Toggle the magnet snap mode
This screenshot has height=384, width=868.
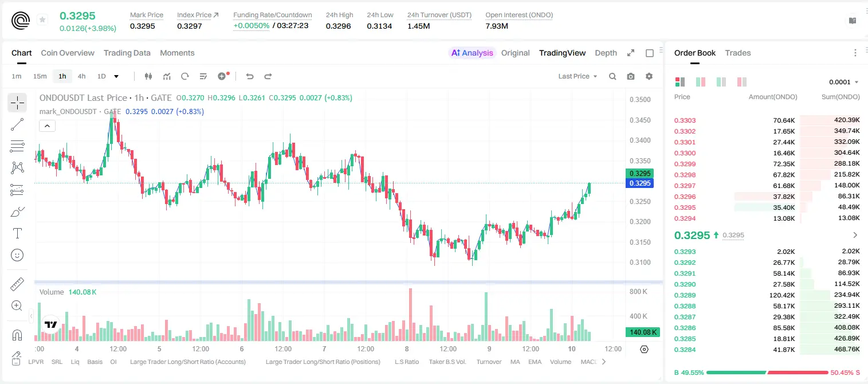tap(17, 335)
